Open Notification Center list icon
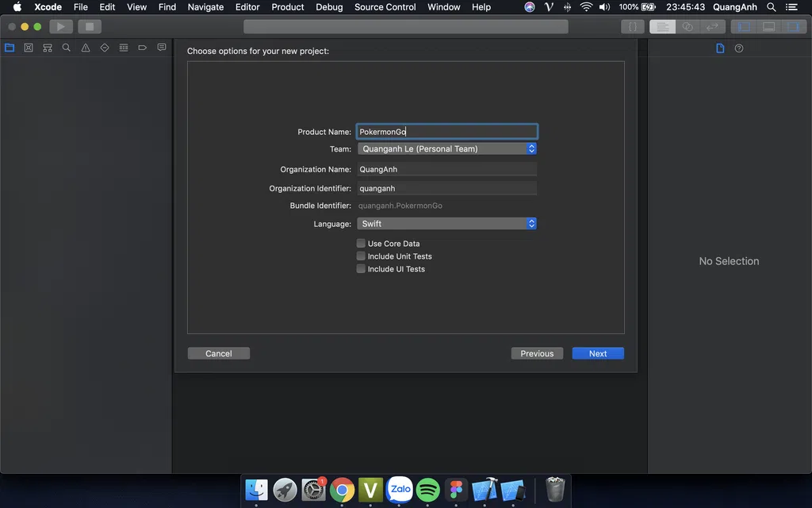This screenshot has height=508, width=812. point(792,7)
